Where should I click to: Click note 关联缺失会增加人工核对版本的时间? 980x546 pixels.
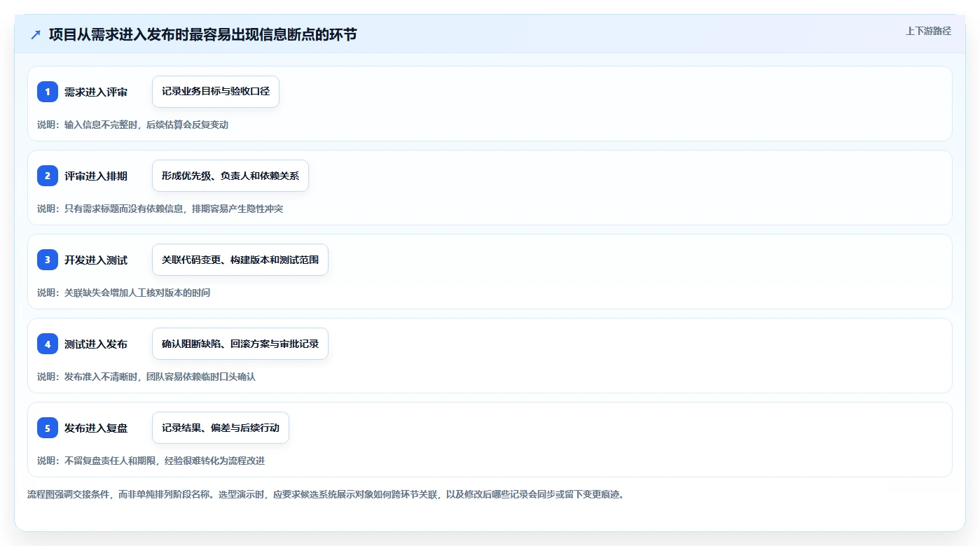tap(124, 293)
